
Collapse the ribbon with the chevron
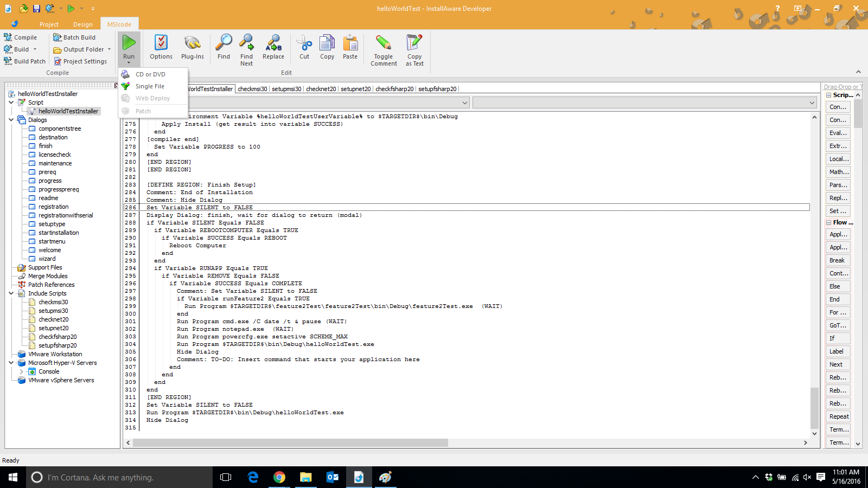pos(858,72)
